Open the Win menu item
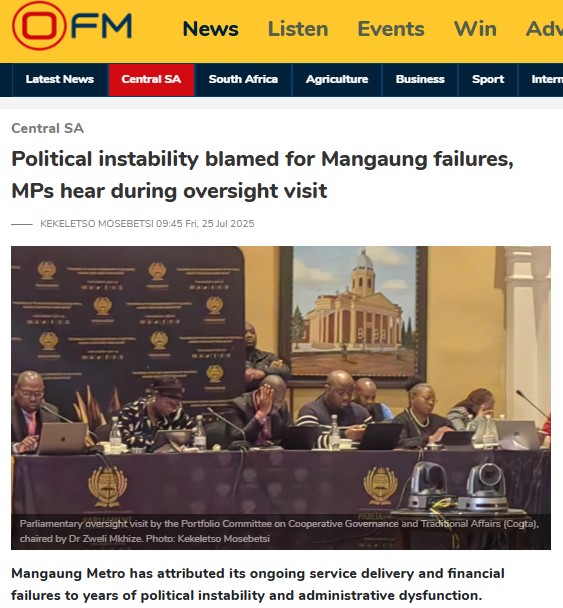The height and width of the screenshot is (608, 563). tap(475, 29)
